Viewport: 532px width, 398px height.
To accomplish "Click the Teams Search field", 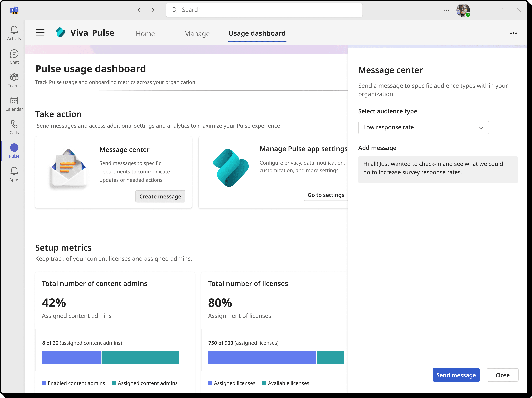I will click(264, 10).
